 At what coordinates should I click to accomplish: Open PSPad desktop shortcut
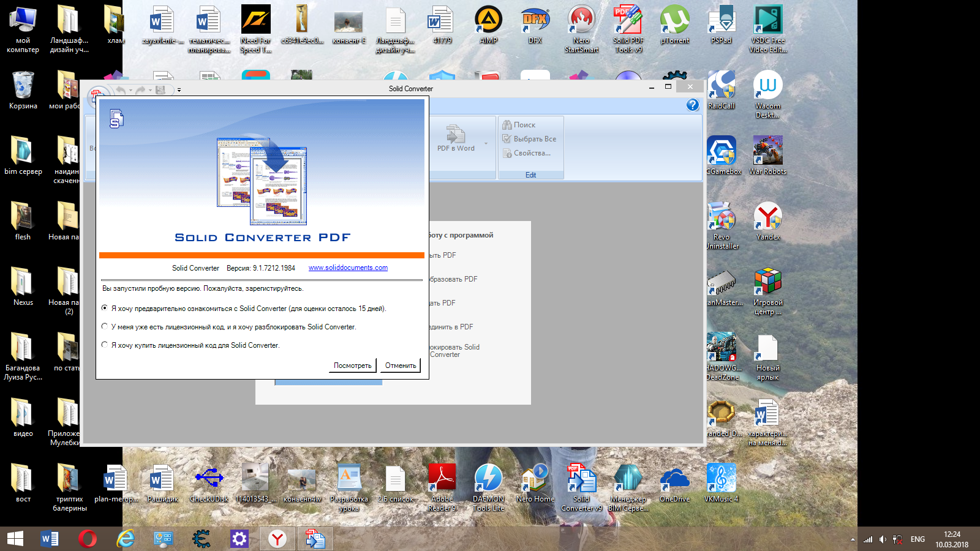pyautogui.click(x=721, y=25)
